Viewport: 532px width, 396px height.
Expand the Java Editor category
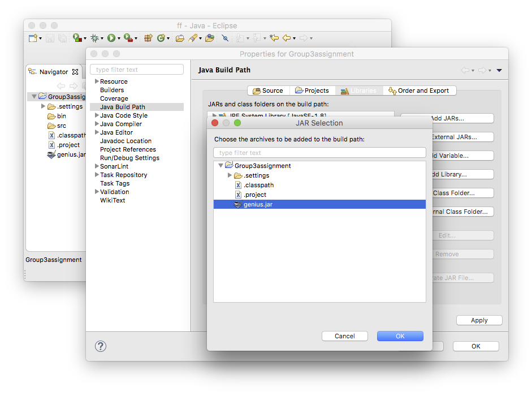click(x=97, y=132)
